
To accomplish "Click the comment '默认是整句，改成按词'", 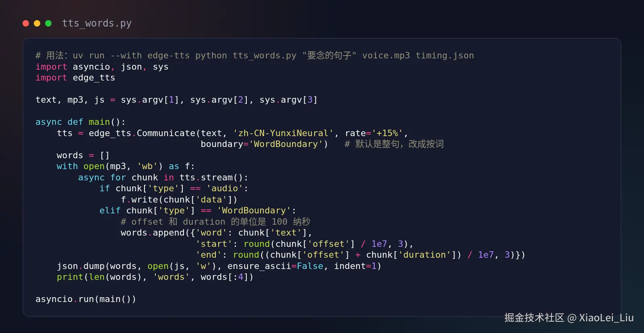I will [394, 144].
